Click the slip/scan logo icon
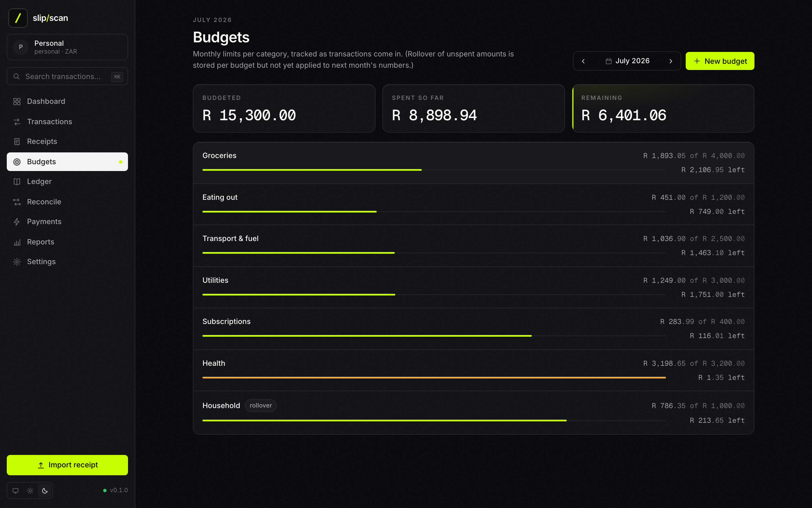This screenshot has height=508, width=812. [18, 18]
